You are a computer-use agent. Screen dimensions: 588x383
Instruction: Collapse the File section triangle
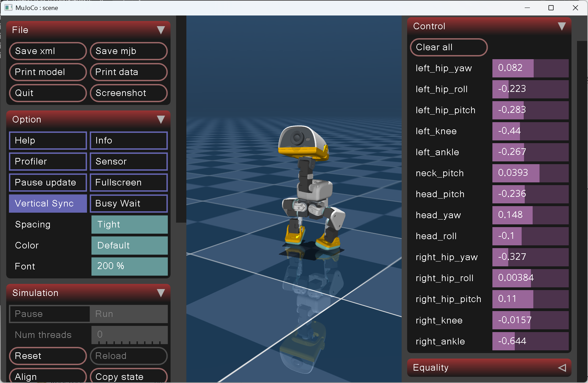(x=161, y=30)
